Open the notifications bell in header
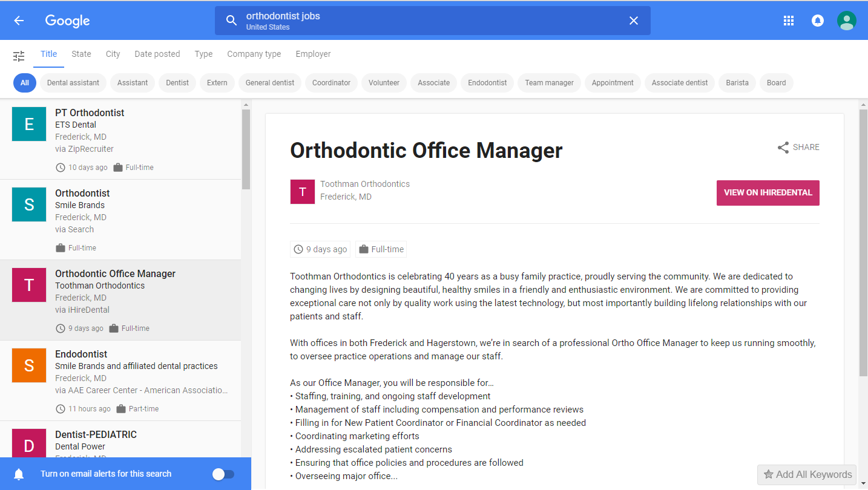Screen dimensions: 868x490 818,21
